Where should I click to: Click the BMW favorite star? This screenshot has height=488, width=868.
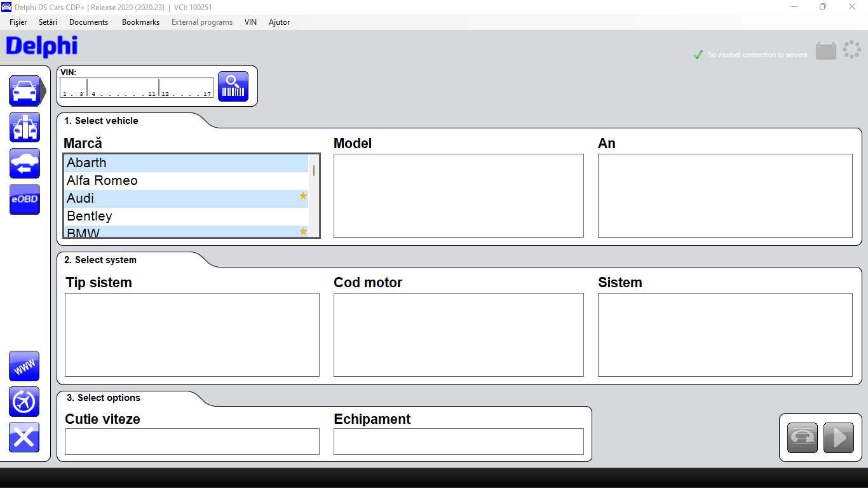303,231
